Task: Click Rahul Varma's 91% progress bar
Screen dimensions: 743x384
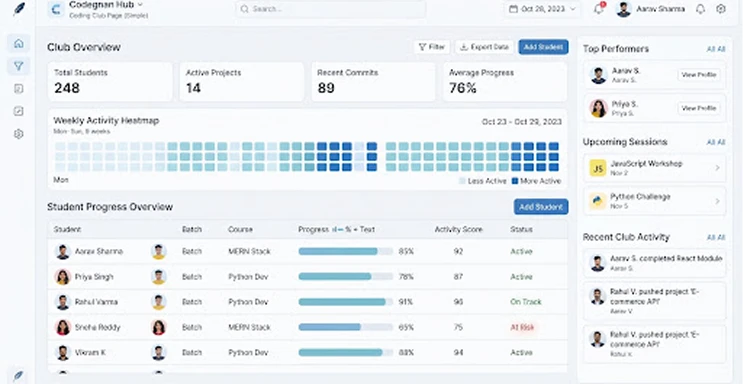Action: coord(345,302)
